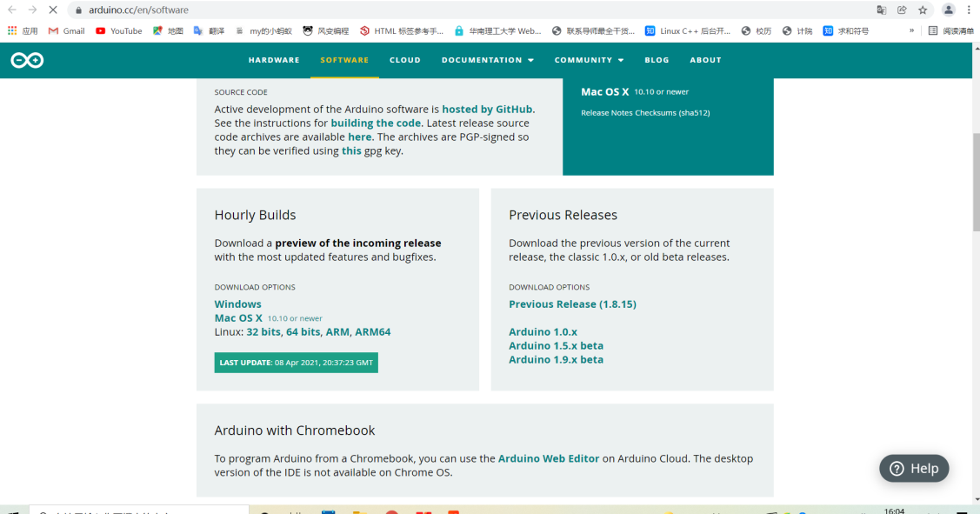
Task: Open the Previous Release (1.8.15) link
Action: (x=572, y=304)
